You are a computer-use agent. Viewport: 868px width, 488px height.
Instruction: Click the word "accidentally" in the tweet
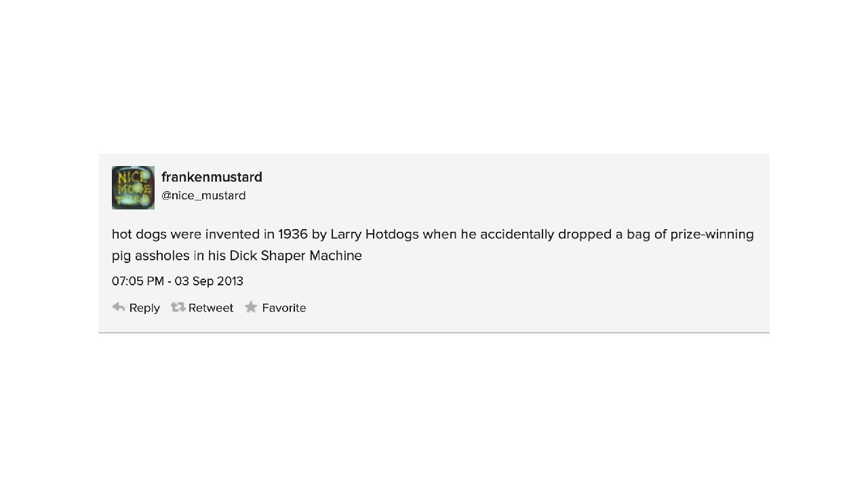click(517, 235)
